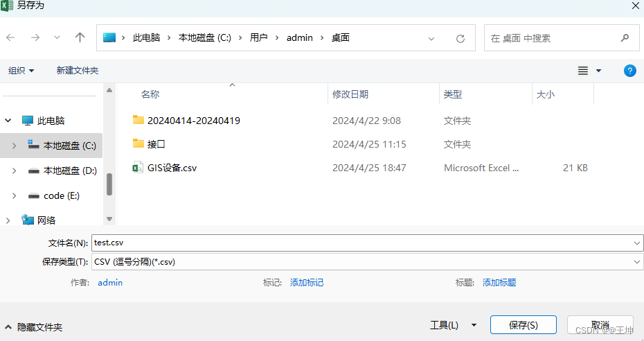Select 桌面 in the address breadcrumb

coord(341,38)
